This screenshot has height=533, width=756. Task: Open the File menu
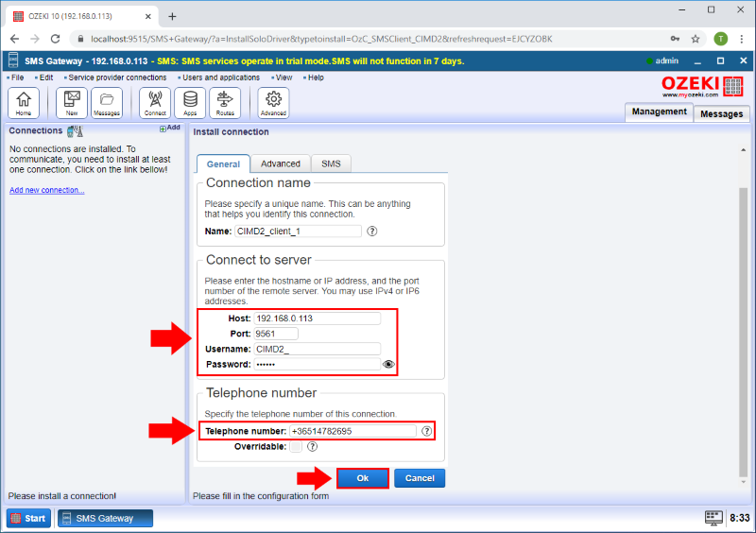tap(15, 77)
